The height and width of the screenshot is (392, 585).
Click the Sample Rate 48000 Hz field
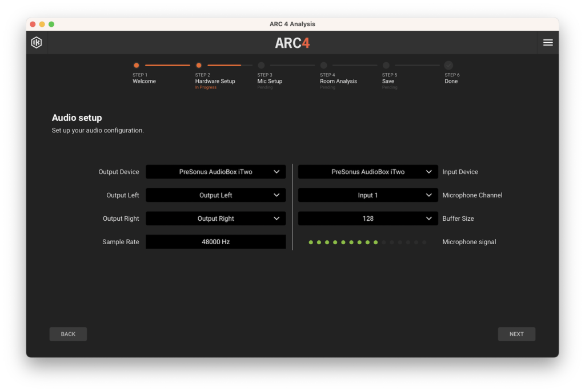tap(215, 242)
